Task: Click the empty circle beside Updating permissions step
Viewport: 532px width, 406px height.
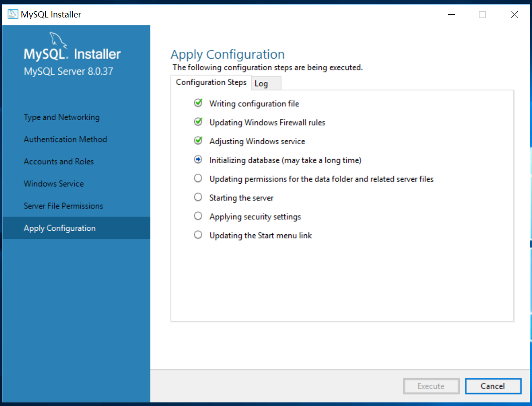Action: point(198,178)
